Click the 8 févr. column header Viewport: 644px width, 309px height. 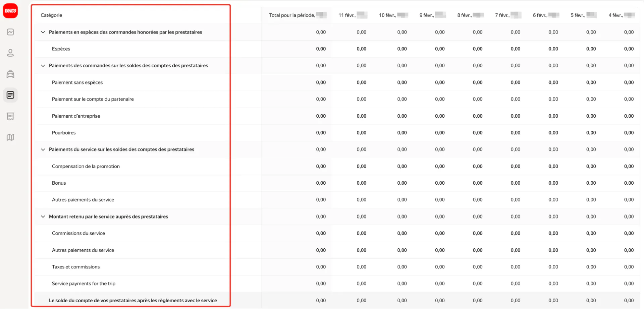pyautogui.click(x=470, y=15)
